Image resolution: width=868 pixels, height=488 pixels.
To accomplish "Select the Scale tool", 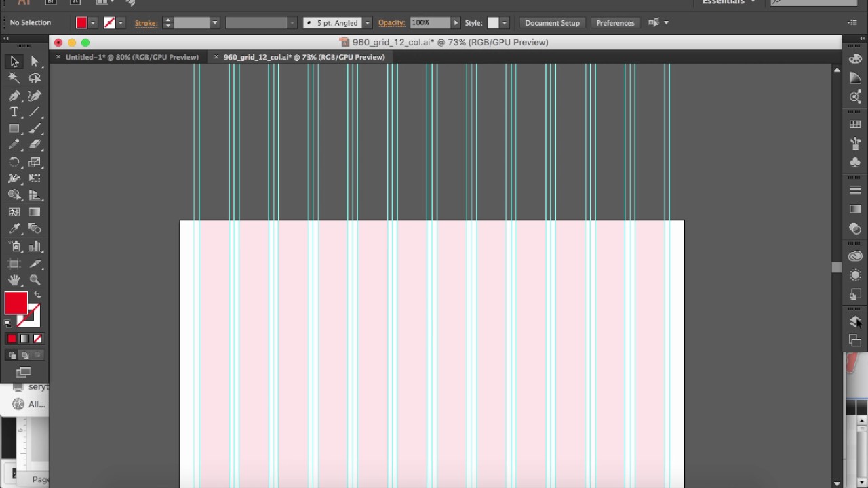I will point(35,162).
